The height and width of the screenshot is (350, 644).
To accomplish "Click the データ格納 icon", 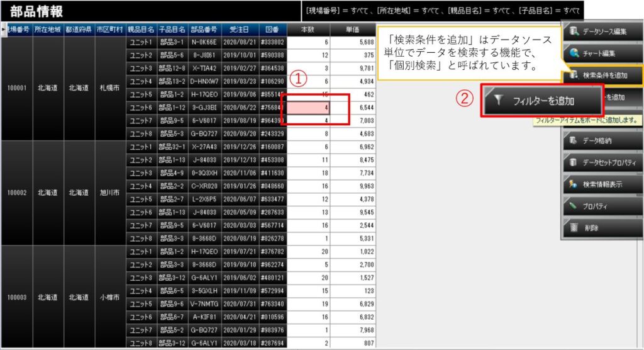I will [574, 140].
